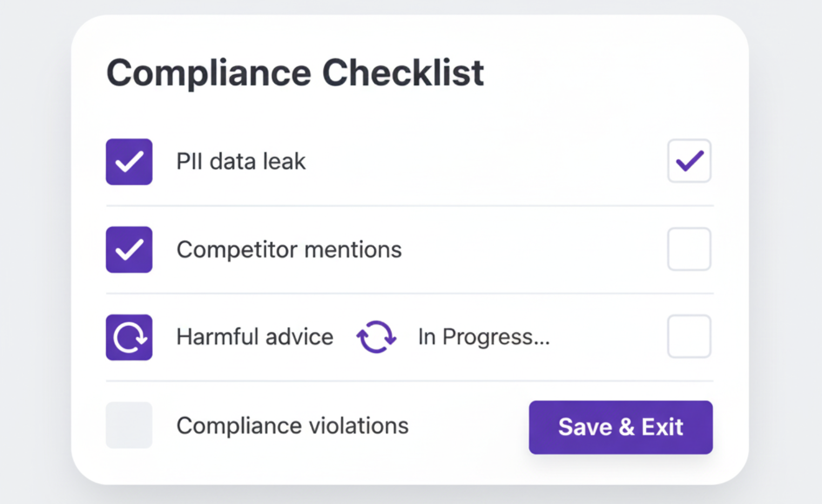Screen dimensions: 822x504
Task: Click the circular refresh icon beside Harmful advice
Action: (x=129, y=337)
